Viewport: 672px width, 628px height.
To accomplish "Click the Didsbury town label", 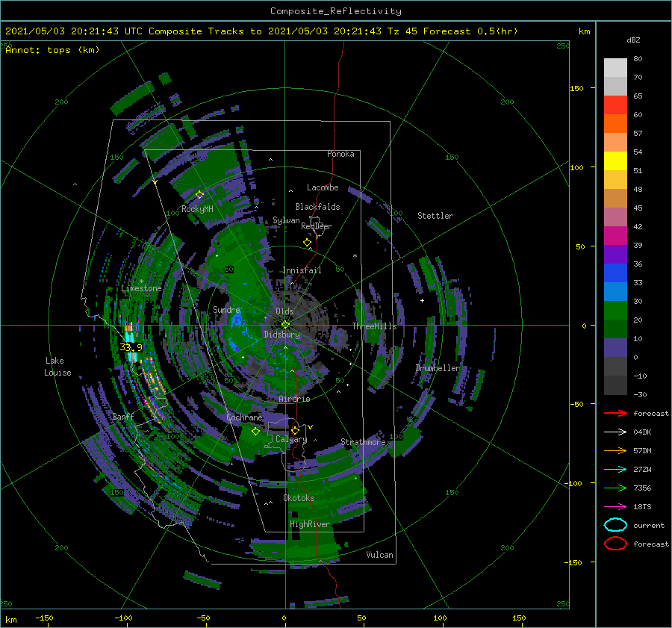I will 282,335.
